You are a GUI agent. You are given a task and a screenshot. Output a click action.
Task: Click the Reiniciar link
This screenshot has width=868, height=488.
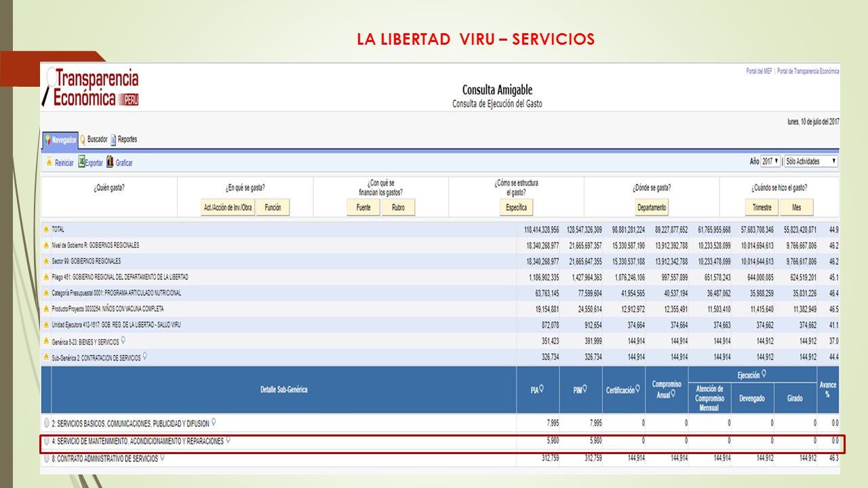pos(64,163)
